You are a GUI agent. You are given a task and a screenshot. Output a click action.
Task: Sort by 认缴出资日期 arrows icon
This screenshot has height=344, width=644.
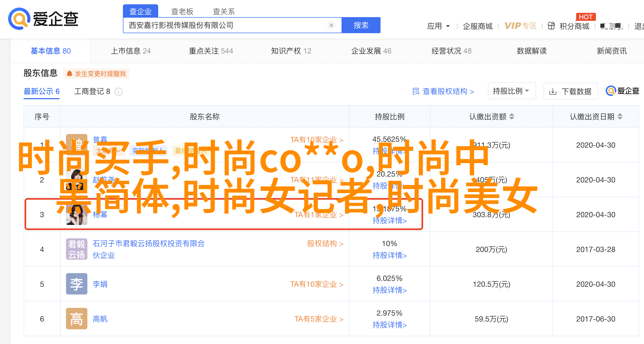620,117
